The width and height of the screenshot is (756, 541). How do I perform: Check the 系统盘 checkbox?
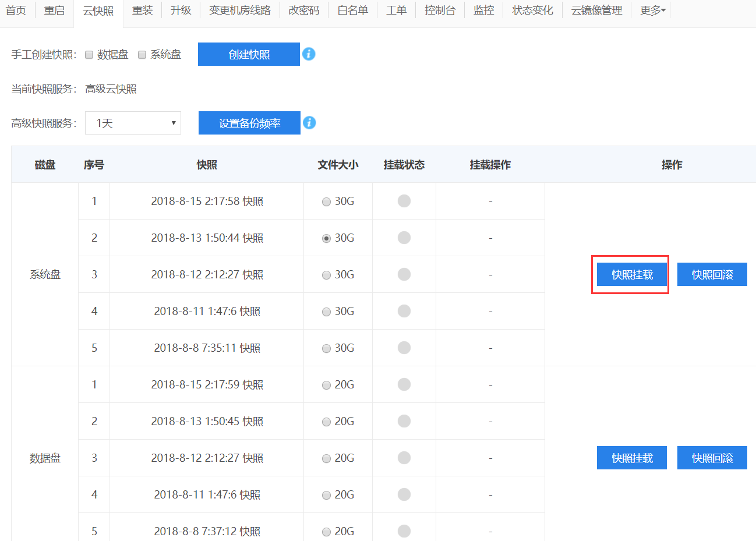[142, 55]
